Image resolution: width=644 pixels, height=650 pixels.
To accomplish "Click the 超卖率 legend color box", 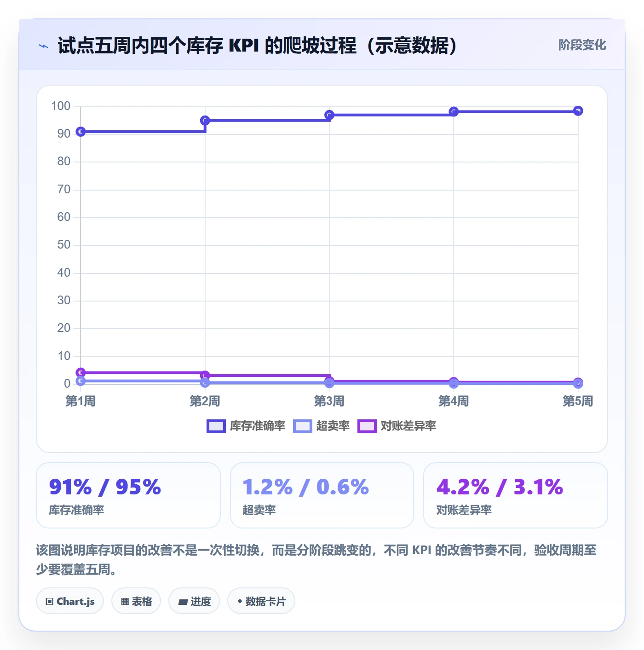I will pos(303,426).
